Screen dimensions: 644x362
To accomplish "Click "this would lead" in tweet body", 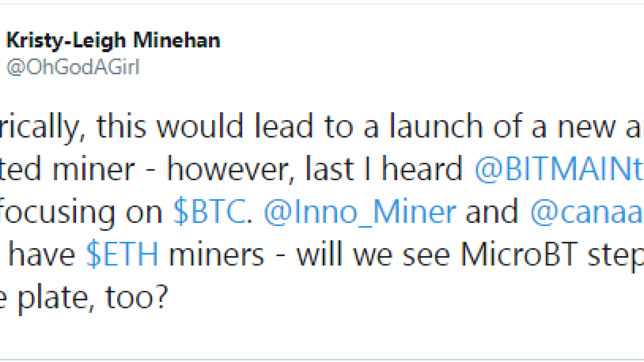I will click(x=204, y=127).
